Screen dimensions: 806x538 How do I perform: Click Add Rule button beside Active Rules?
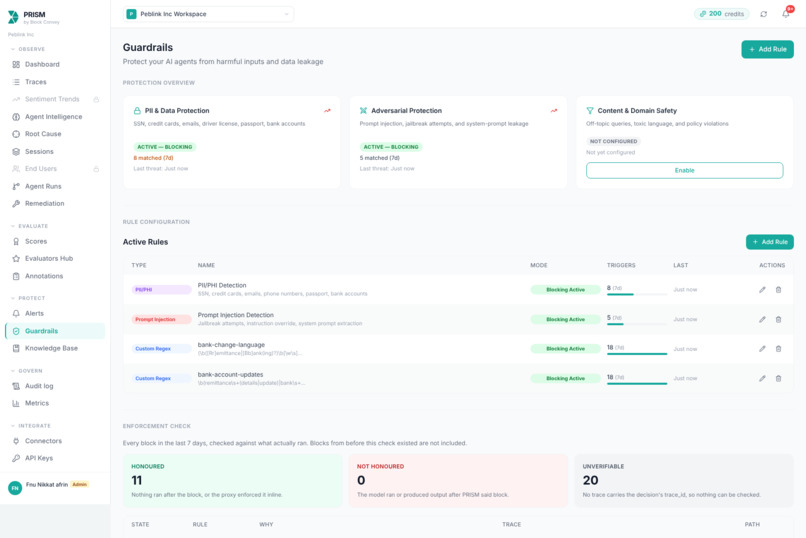point(770,242)
